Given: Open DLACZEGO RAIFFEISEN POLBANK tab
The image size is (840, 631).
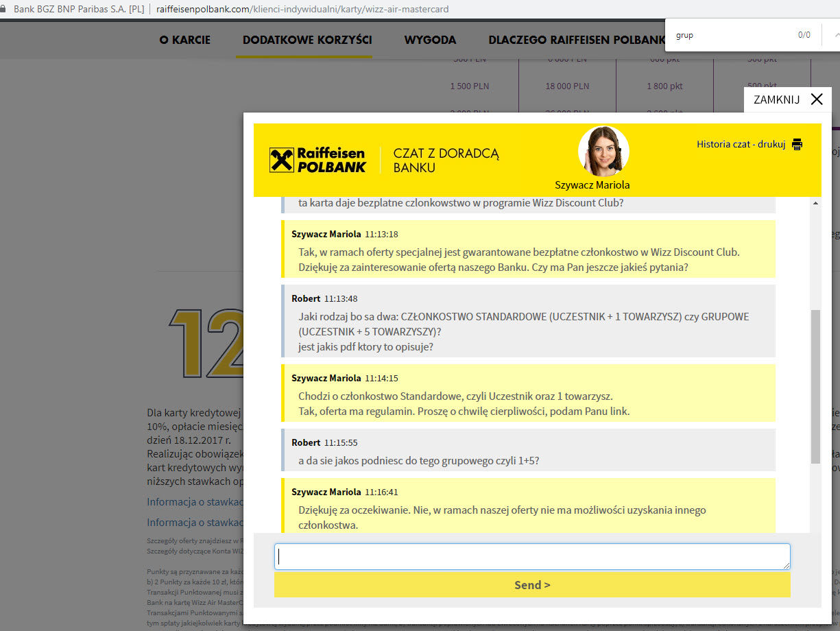Looking at the screenshot, I should coord(577,40).
